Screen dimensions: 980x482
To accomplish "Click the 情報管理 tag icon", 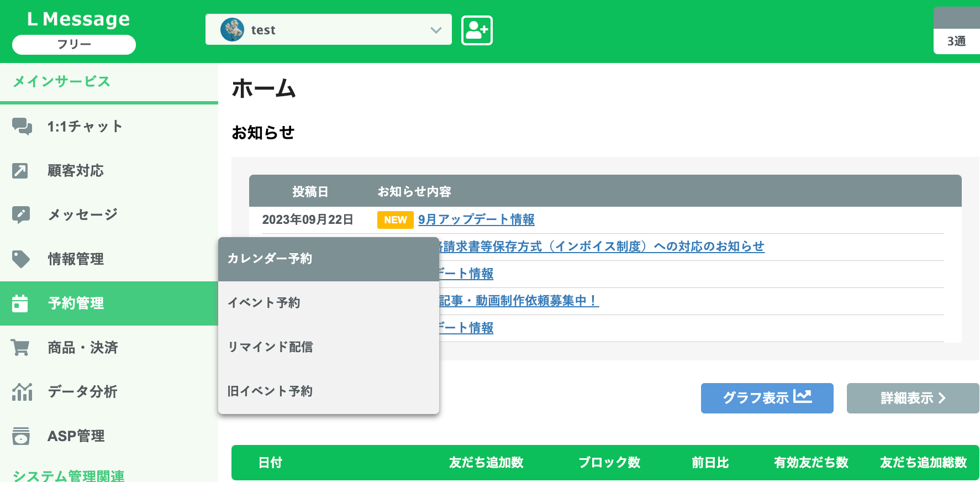I will (x=21, y=259).
